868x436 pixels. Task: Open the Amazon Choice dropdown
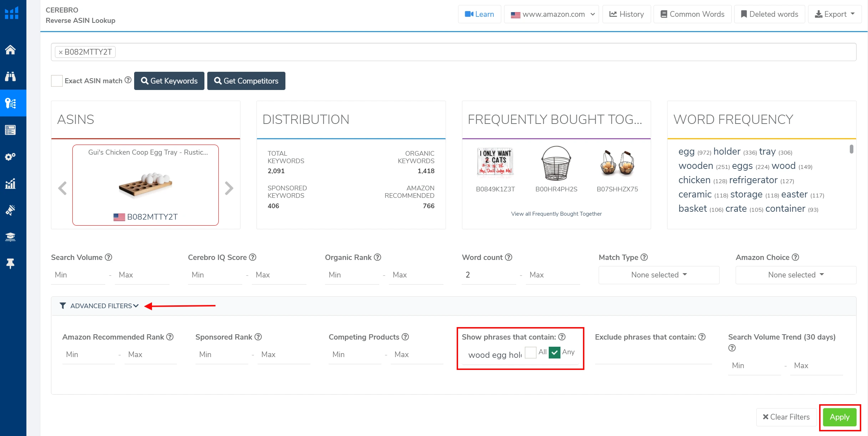point(796,275)
